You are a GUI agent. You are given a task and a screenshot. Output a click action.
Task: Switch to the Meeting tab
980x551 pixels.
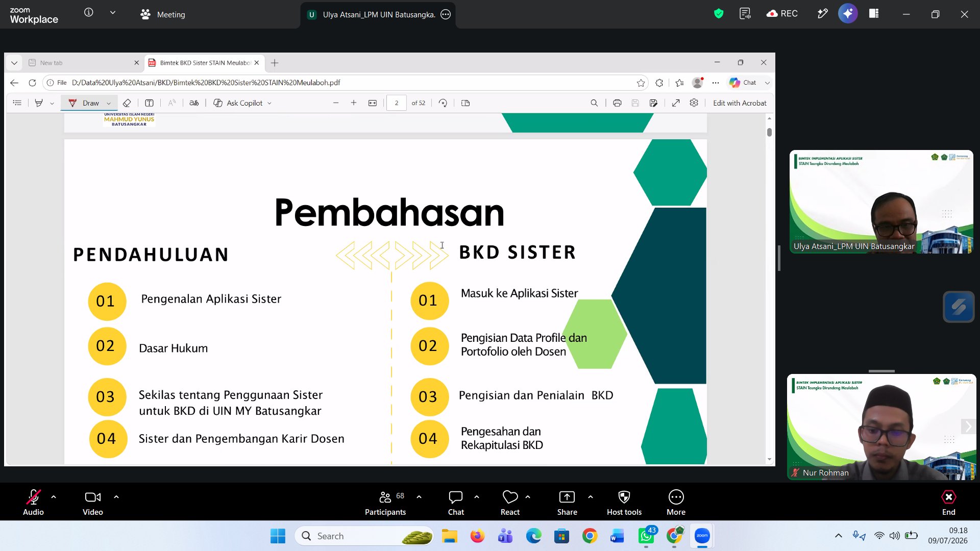(x=163, y=14)
